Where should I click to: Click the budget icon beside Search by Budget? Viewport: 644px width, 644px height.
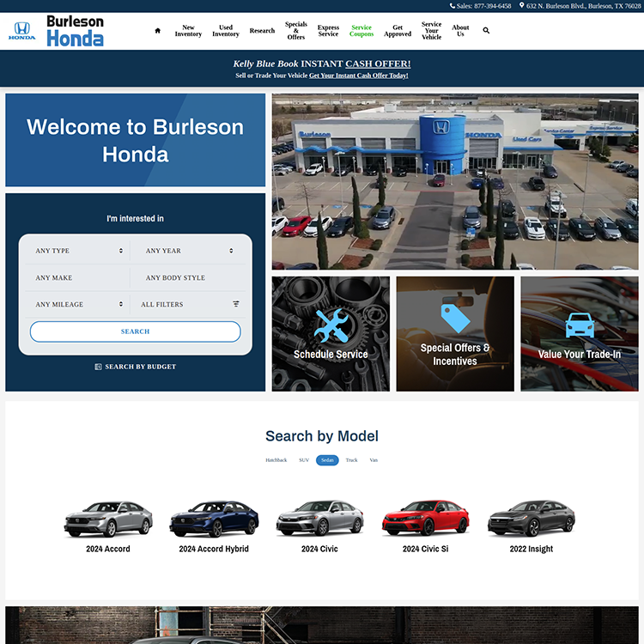98,367
